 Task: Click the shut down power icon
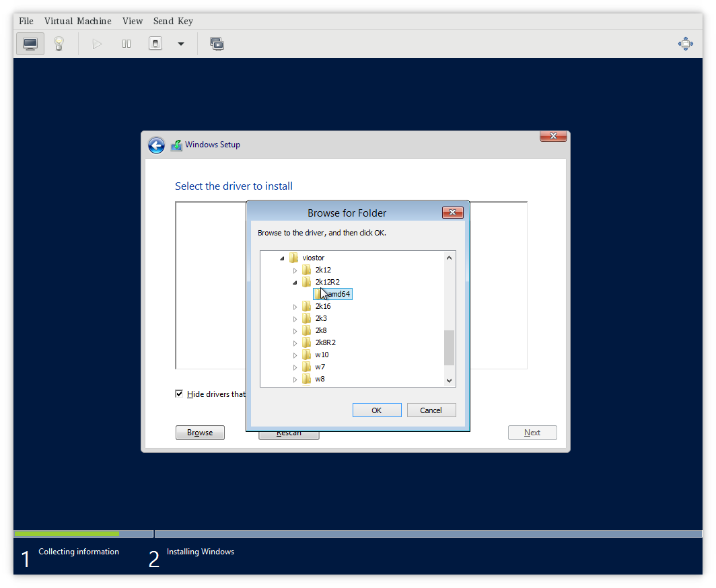tap(155, 44)
